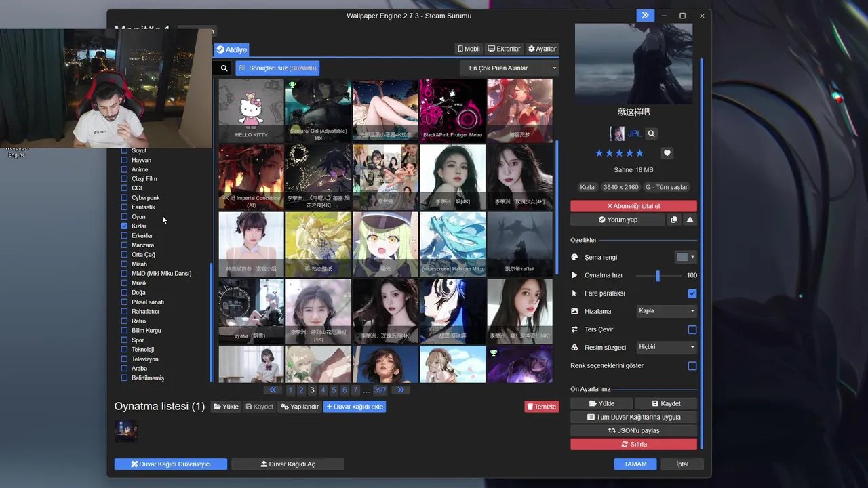This screenshot has height=488, width=868.
Task: Click Duvar kağıdı ekle button
Action: (x=355, y=407)
